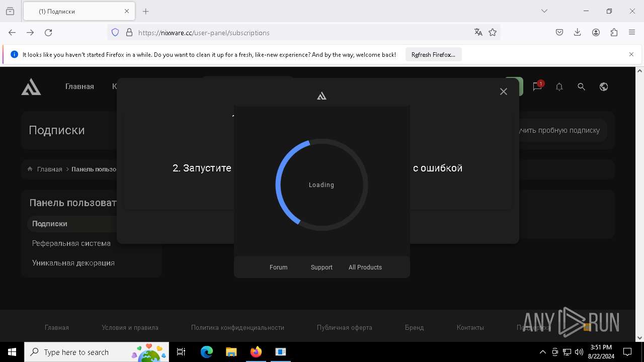Click the Firefox back arrow
This screenshot has height=362, width=644.
[x=12, y=32]
